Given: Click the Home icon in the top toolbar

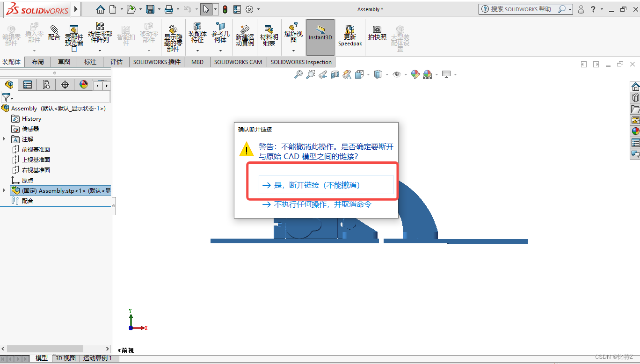Looking at the screenshot, I should (100, 9).
